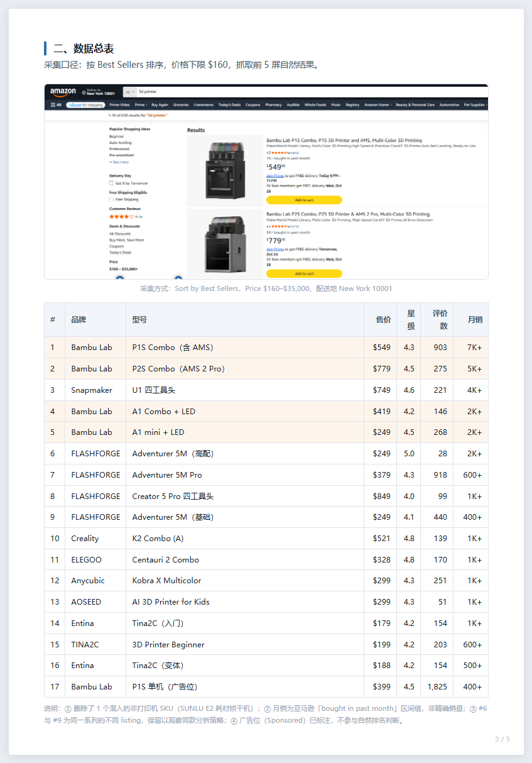
Task: Click the Snapmaker brand cell in the table
Action: [x=95, y=390]
